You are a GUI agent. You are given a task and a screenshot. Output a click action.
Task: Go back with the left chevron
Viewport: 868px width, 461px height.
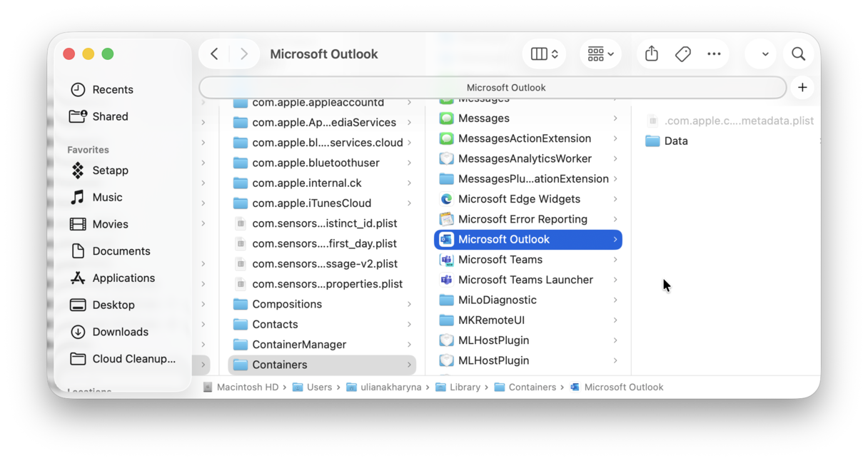coord(214,54)
